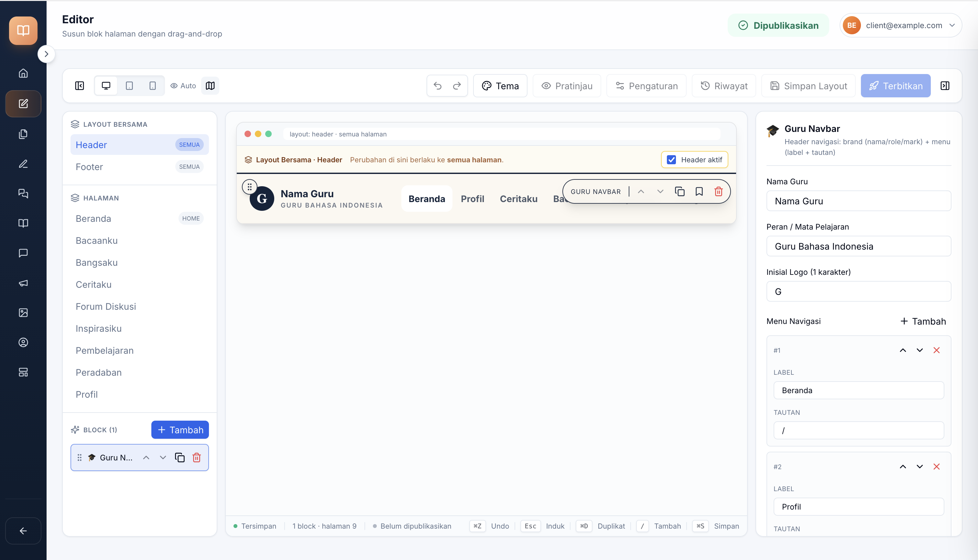Duplicate block from Guru Navbar floating toolbar
The width and height of the screenshot is (978, 560).
click(680, 191)
